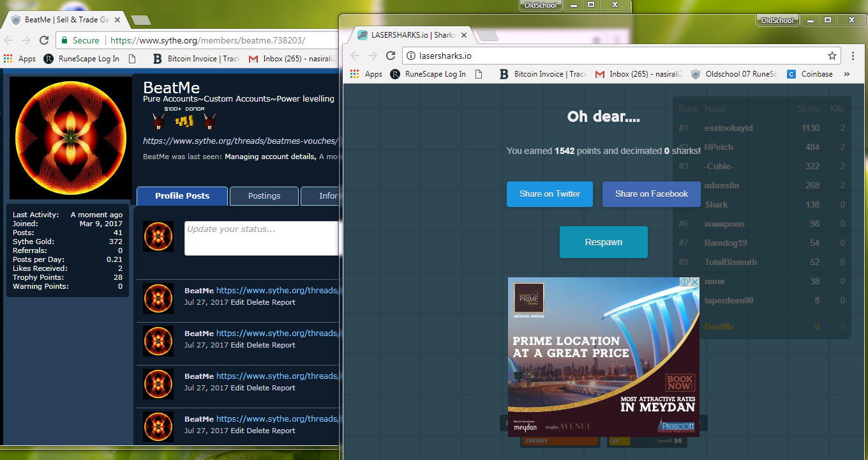Click the XP progress bar in game HUD
This screenshot has height=460, width=868.
pyautogui.click(x=646, y=441)
